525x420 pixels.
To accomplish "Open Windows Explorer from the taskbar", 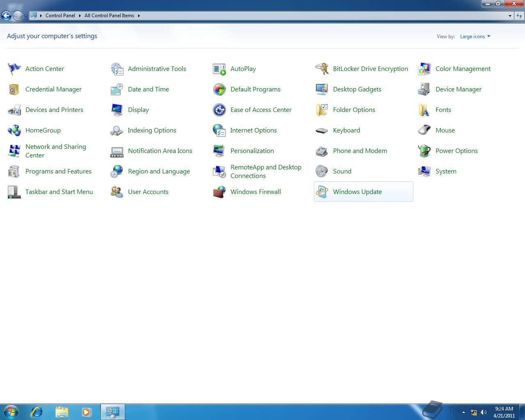I will click(x=62, y=412).
